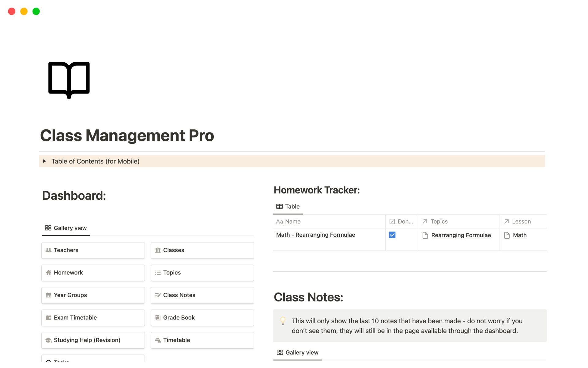Click the building icon on the Classes card

pyautogui.click(x=158, y=250)
